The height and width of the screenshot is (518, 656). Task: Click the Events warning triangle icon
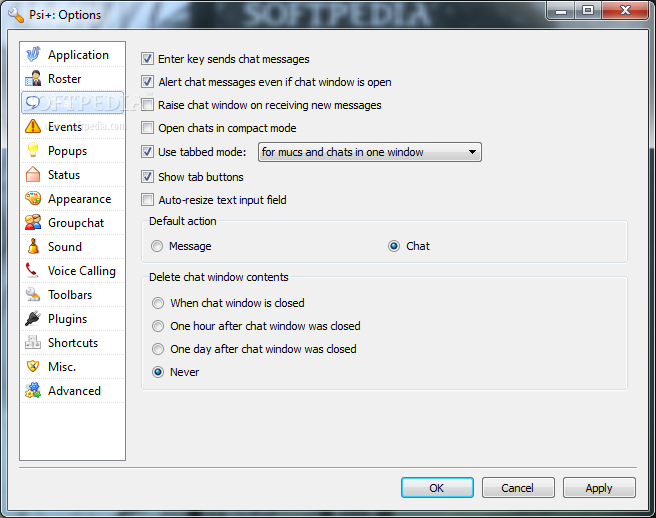point(33,126)
